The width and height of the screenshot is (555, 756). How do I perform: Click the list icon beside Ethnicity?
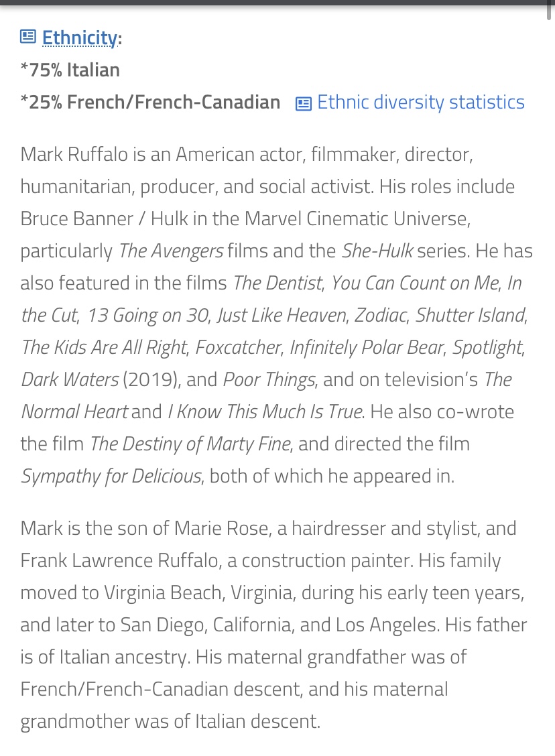click(x=28, y=37)
